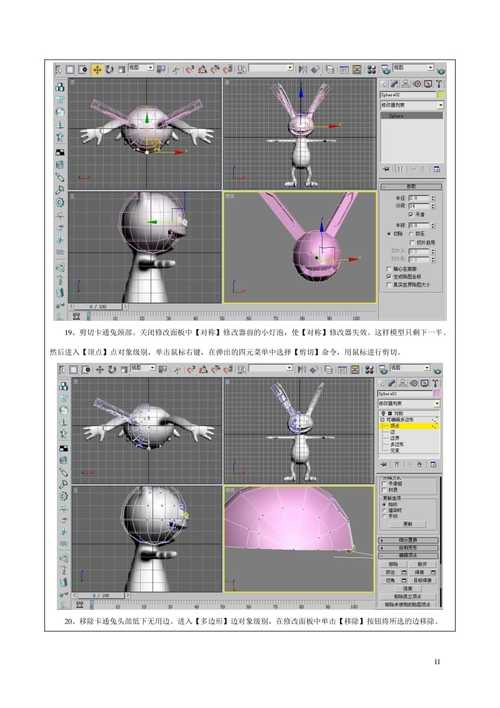
Task: Collapse Parameters rollout header in first screenshot
Action: (411, 186)
